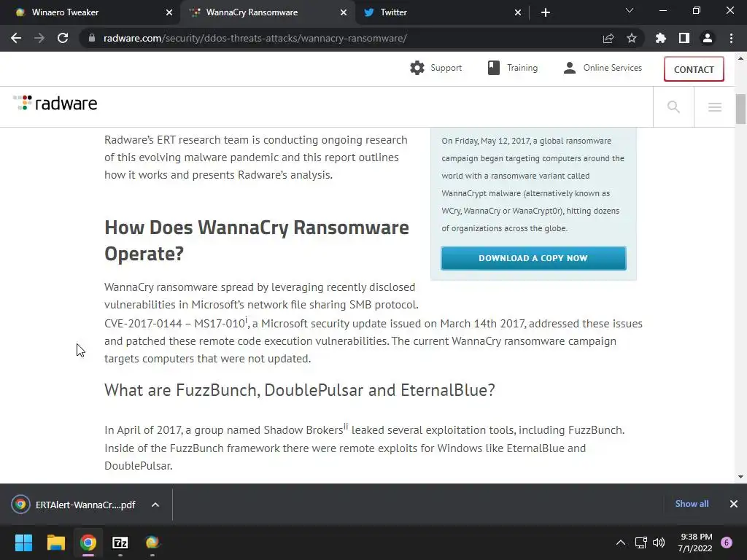Screen dimensions: 747x560
Task: Reload the page with the refresh icon
Action: 63,38
